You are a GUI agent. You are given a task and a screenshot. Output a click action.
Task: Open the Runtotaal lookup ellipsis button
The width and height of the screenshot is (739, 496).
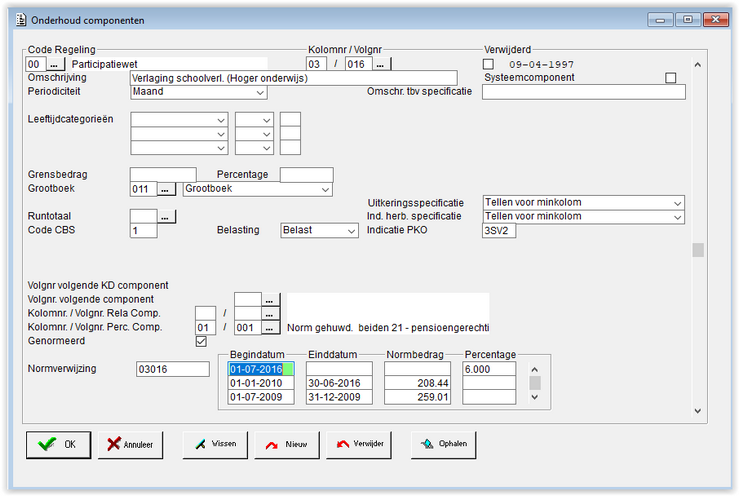click(x=165, y=217)
